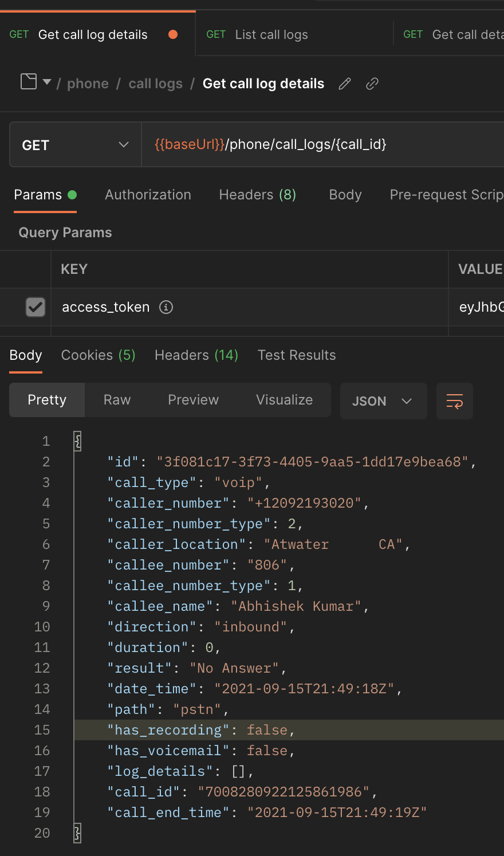Click the access_token info icon
The image size is (504, 856).
tap(166, 307)
